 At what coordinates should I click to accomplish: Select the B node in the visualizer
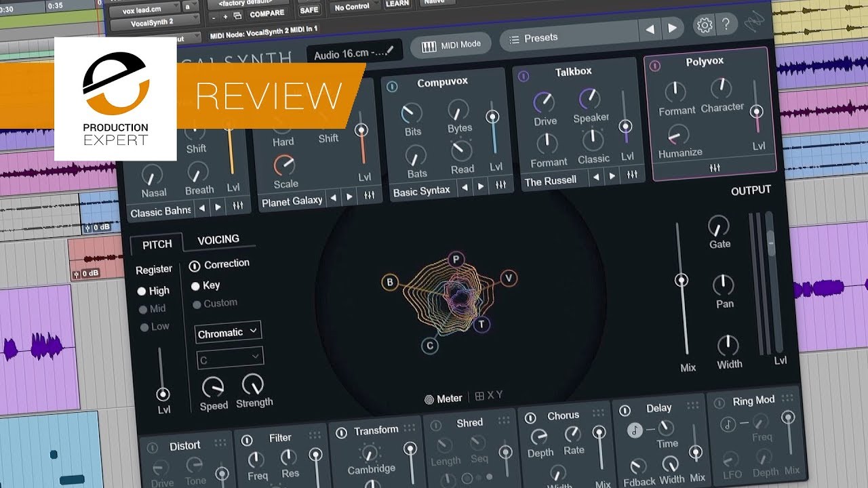[390, 283]
